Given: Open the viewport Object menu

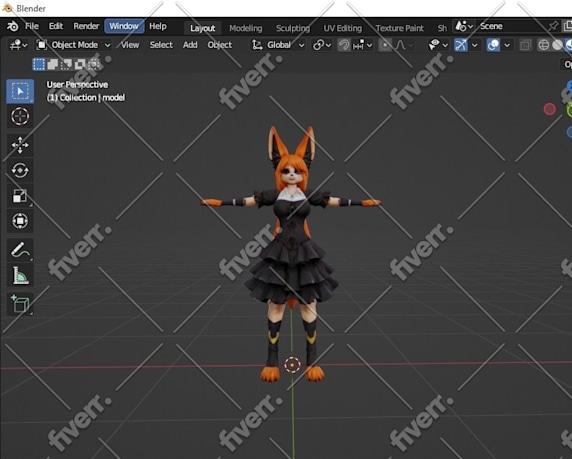Looking at the screenshot, I should click(220, 45).
